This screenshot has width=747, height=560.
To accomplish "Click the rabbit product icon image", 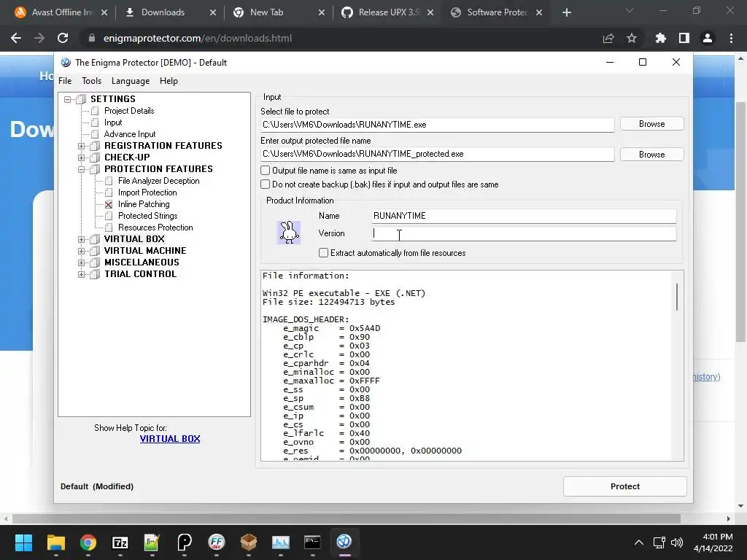I will point(289,233).
